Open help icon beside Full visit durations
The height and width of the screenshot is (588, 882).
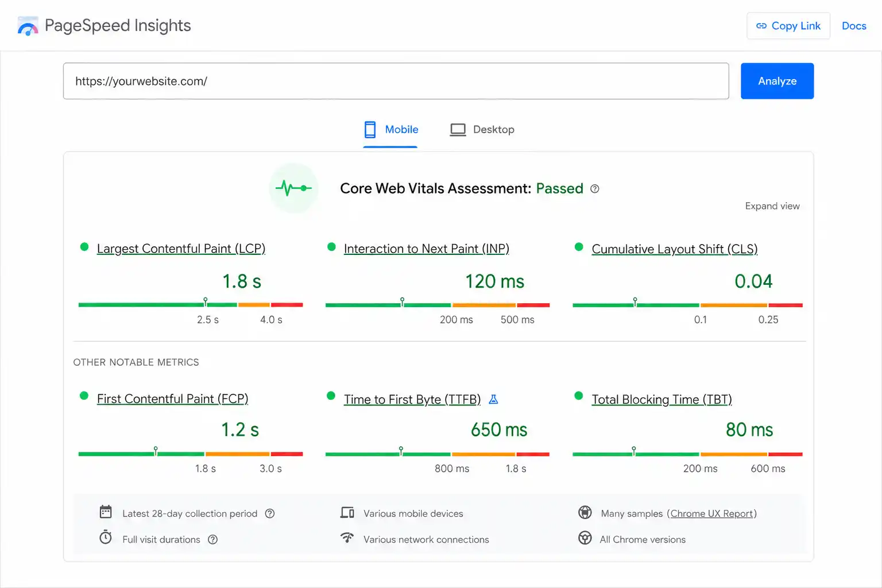tap(212, 540)
